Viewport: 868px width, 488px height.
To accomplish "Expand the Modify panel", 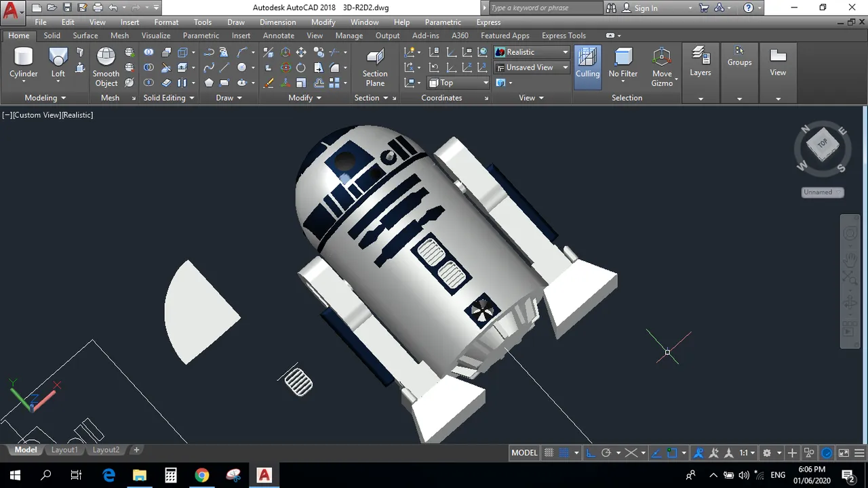I will pyautogui.click(x=305, y=98).
